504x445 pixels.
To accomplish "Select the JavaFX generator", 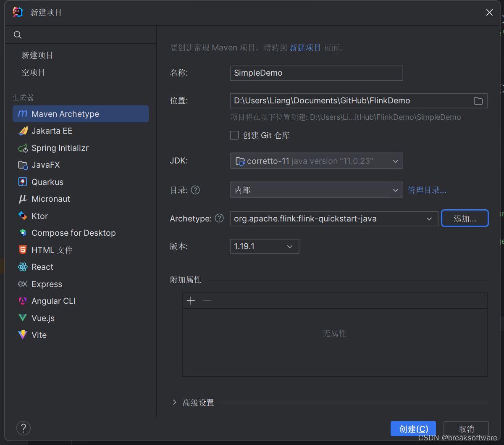I will (46, 165).
